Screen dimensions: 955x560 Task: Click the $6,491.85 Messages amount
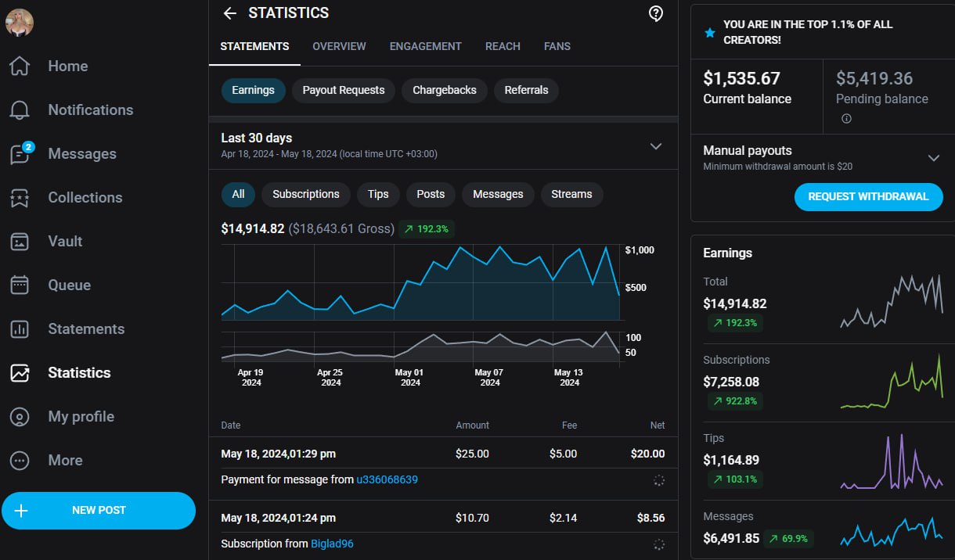click(x=731, y=538)
